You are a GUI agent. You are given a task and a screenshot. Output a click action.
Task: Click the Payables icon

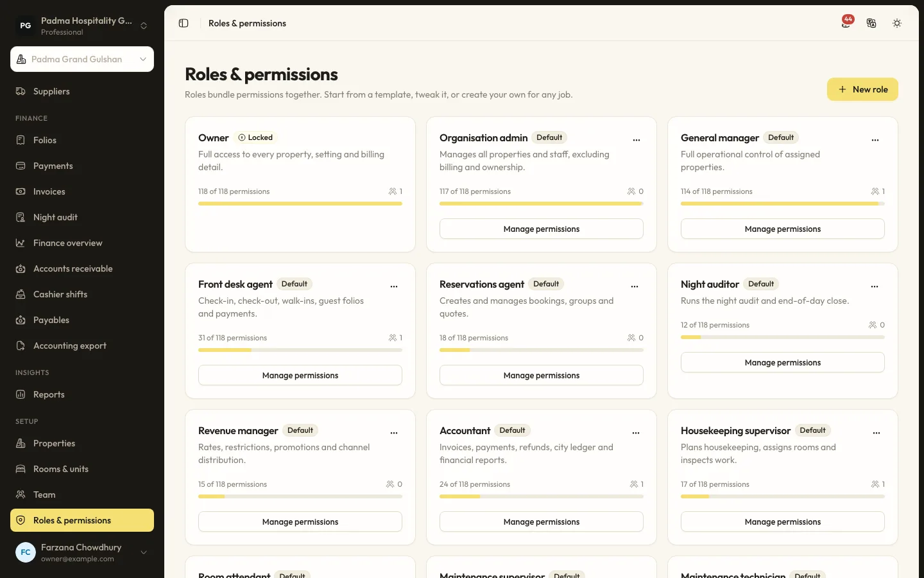click(21, 320)
